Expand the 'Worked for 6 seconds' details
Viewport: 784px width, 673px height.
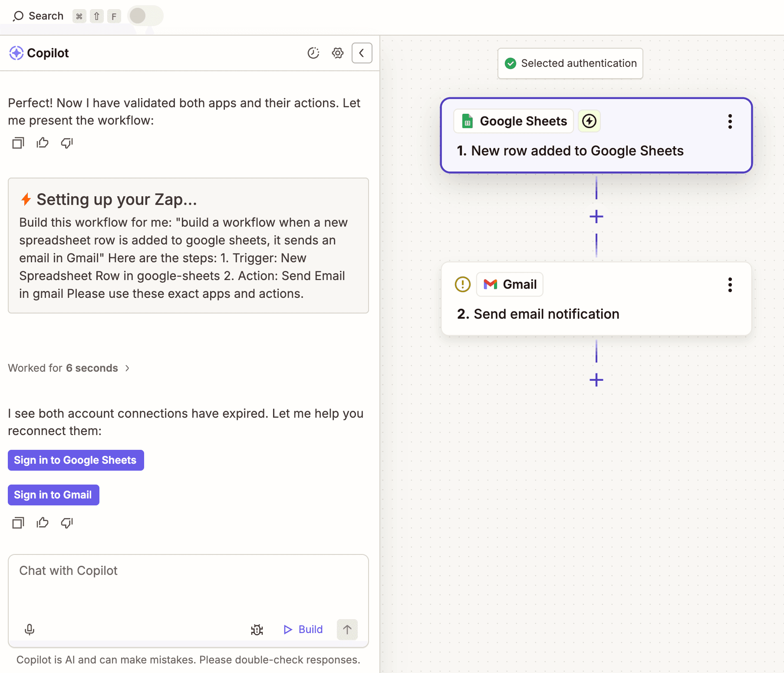coord(69,368)
